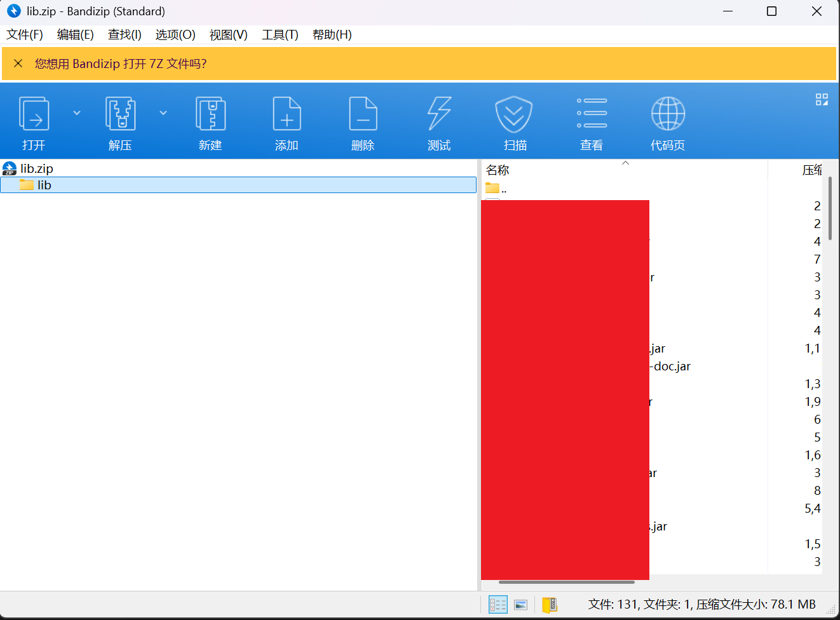Screen dimensions: 840x620
Task: Select the lib folder in the tree
Action: coord(238,185)
